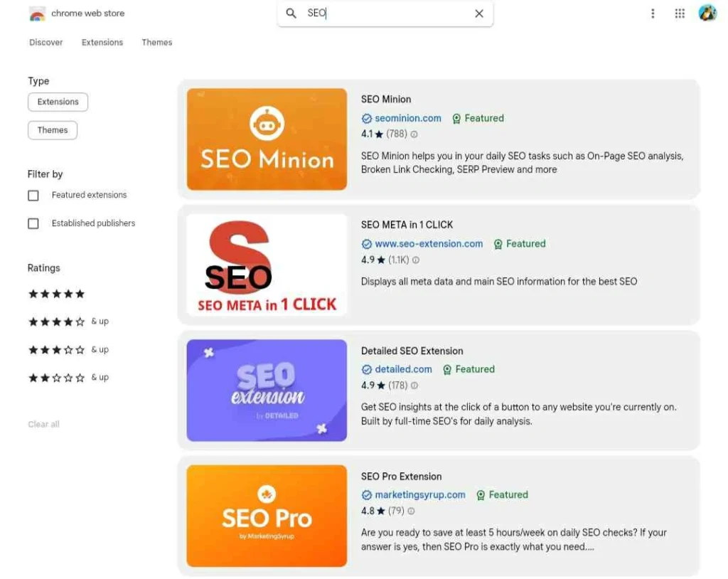Click the verified badge next to seominion.com
This screenshot has height=579, width=728.
(367, 119)
